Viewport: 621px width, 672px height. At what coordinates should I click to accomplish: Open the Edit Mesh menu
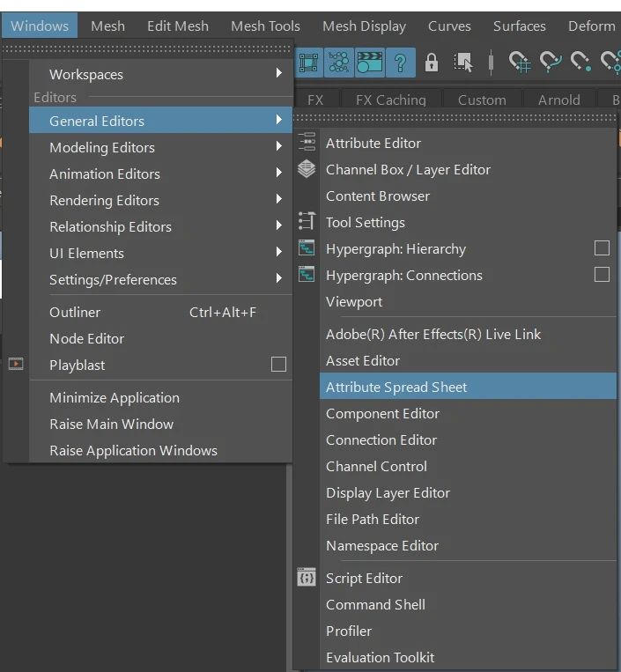click(178, 26)
